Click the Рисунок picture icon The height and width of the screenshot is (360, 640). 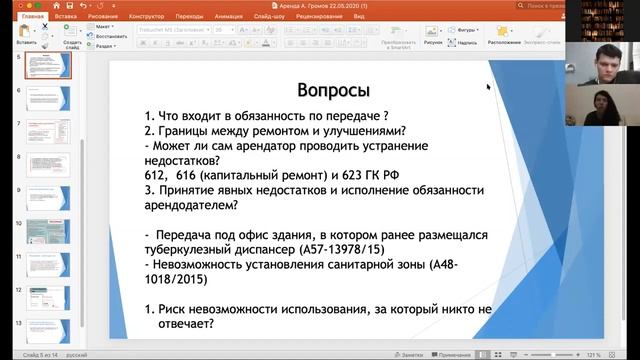431,31
